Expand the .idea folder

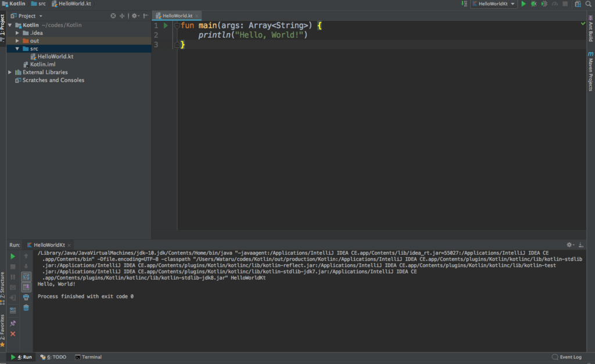coord(17,33)
